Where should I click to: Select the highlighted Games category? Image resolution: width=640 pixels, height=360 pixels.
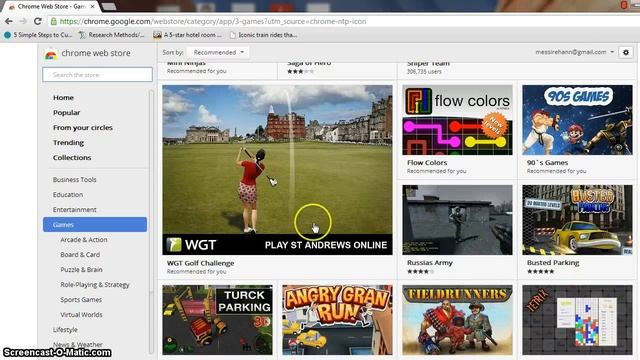click(95, 224)
